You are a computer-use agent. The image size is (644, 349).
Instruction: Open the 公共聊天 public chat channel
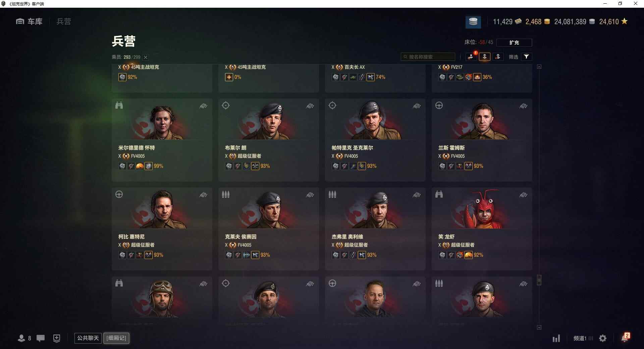tap(88, 338)
